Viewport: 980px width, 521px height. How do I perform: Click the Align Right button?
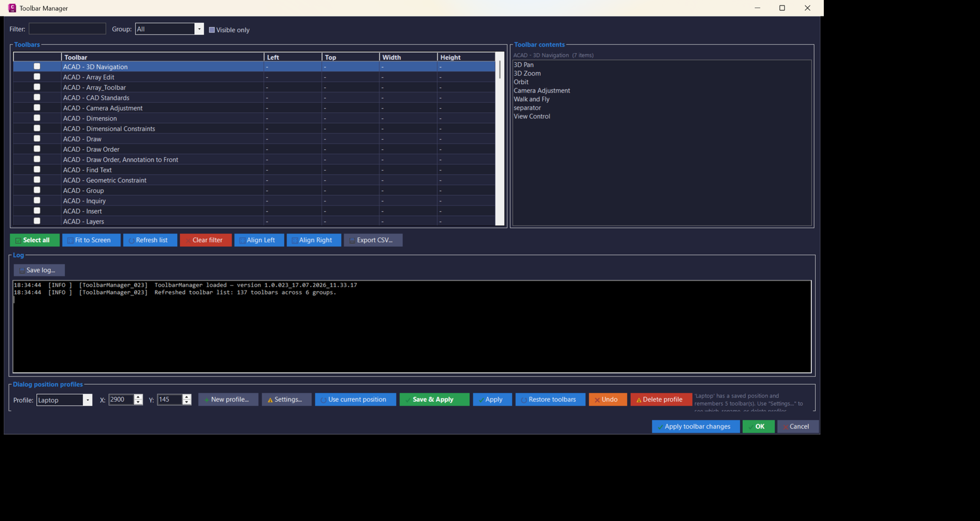tap(314, 240)
